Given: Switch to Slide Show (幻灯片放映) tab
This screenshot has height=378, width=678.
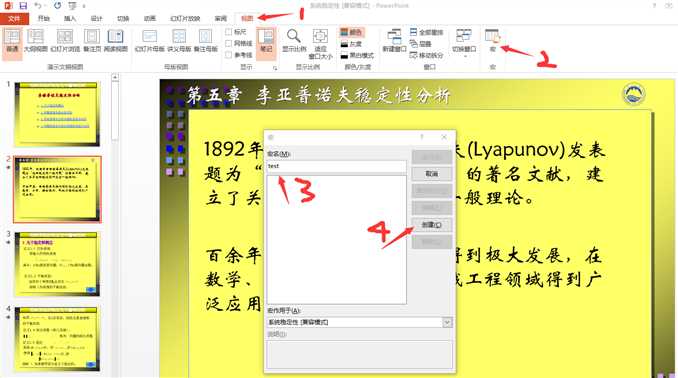Looking at the screenshot, I should click(x=185, y=19).
